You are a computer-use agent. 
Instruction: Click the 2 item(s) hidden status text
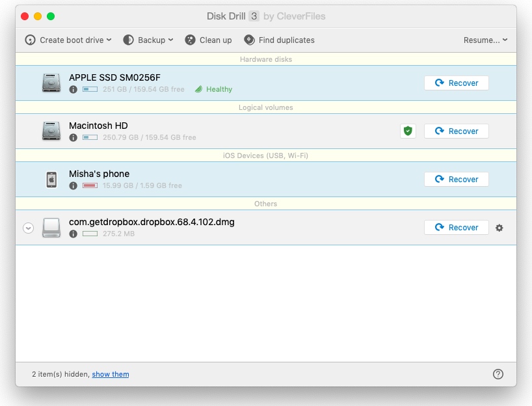[60, 374]
